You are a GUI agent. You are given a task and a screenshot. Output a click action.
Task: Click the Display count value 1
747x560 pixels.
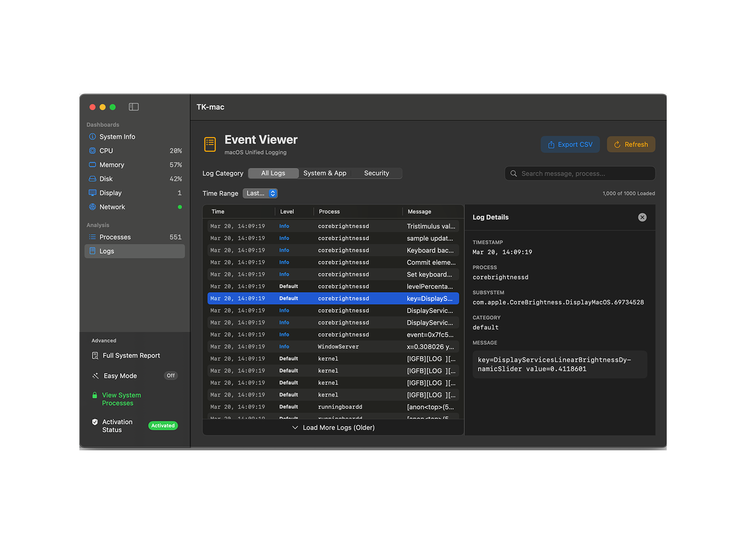tap(179, 193)
